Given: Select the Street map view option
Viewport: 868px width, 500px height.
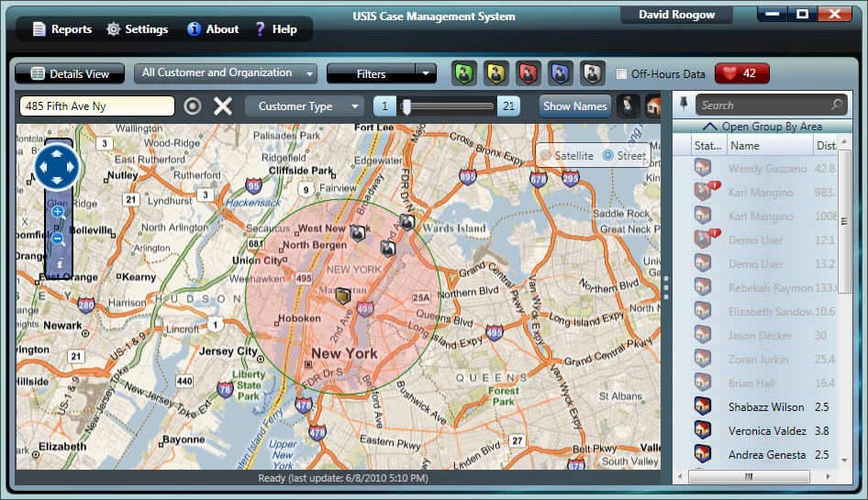Looking at the screenshot, I should [x=608, y=156].
